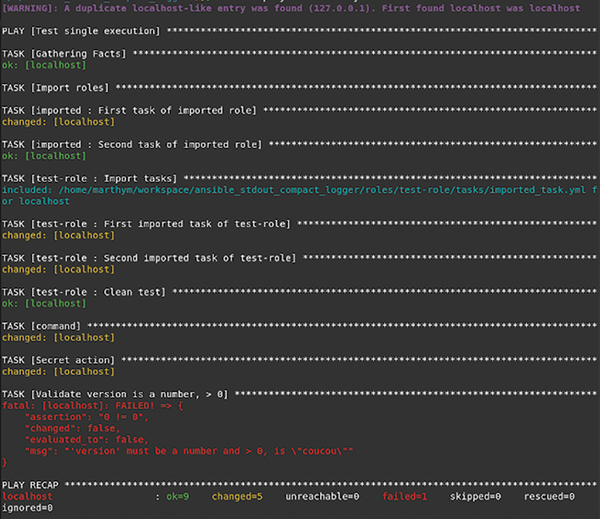
Task: Click the red 'fatal: [localhost]: FAILED!' line
Action: click(90, 406)
